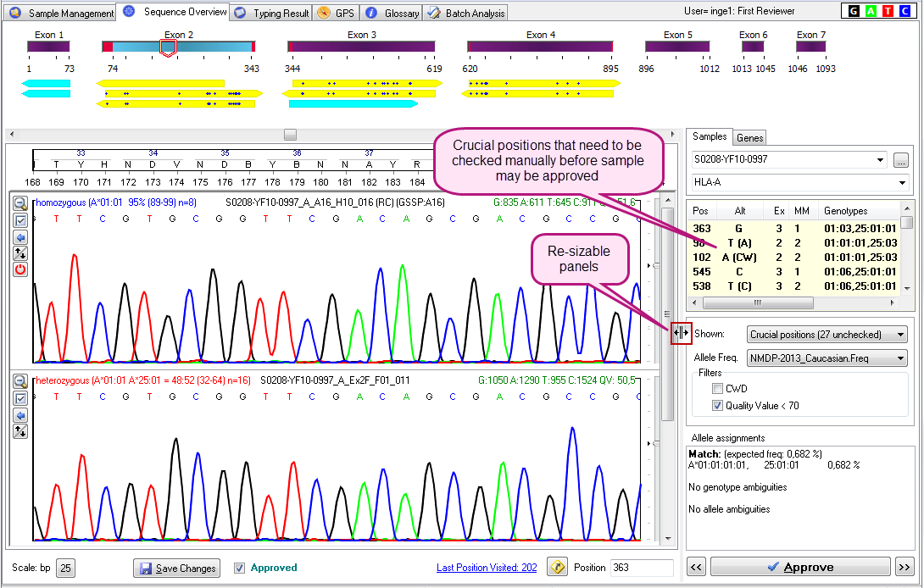Zoom out the homozygous trace panel

20,203
